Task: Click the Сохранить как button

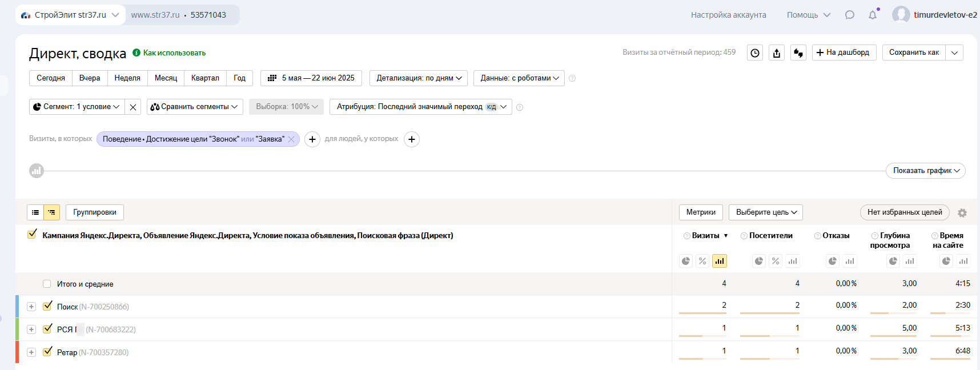Action: point(914,53)
